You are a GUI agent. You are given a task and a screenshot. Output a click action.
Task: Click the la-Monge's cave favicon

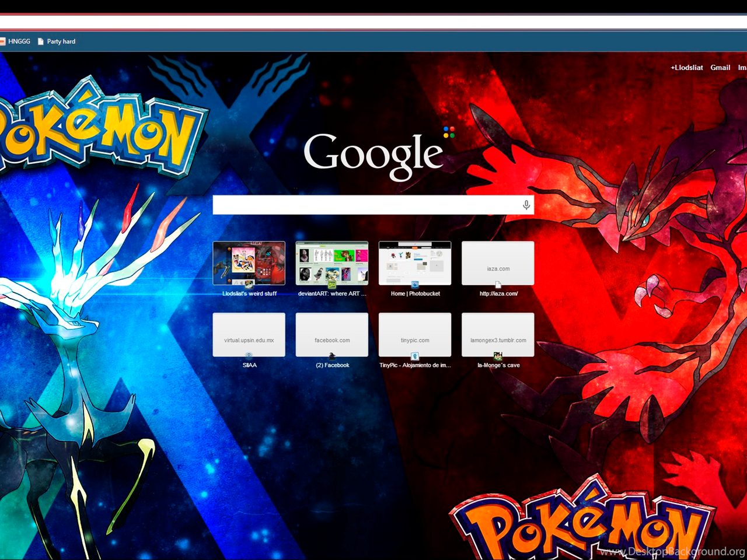point(498,356)
